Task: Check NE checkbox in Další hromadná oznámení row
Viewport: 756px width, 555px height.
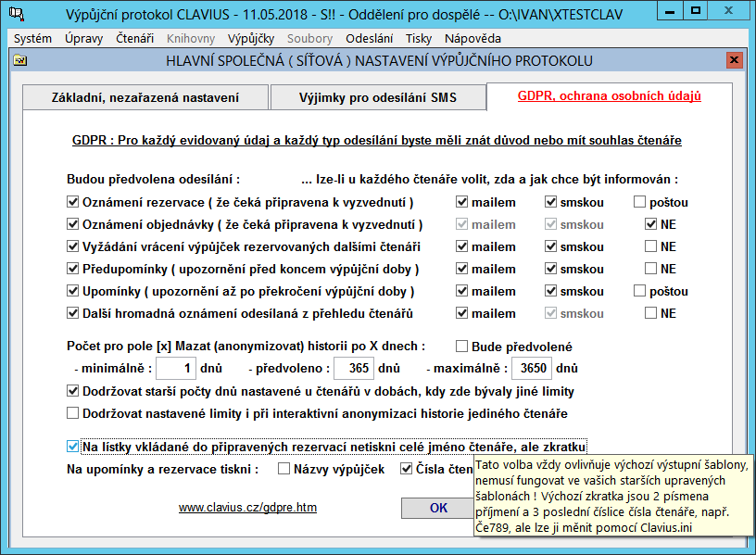Action: (x=651, y=313)
